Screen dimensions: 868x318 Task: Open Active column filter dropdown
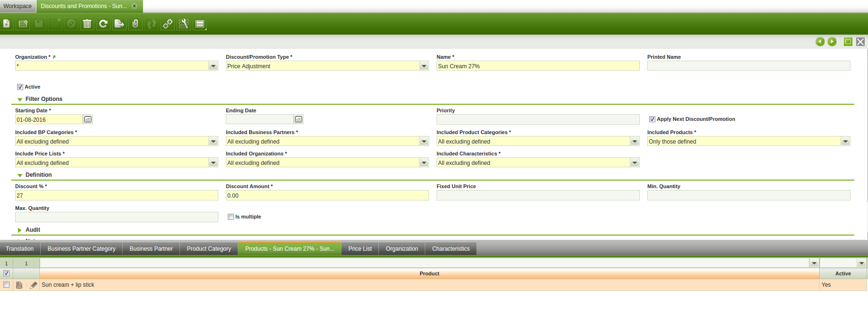(861, 263)
